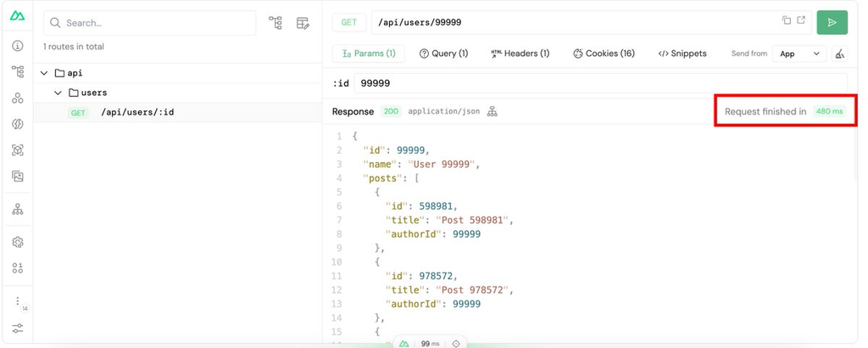Open the DevTools settings sliders icon

coord(17,328)
